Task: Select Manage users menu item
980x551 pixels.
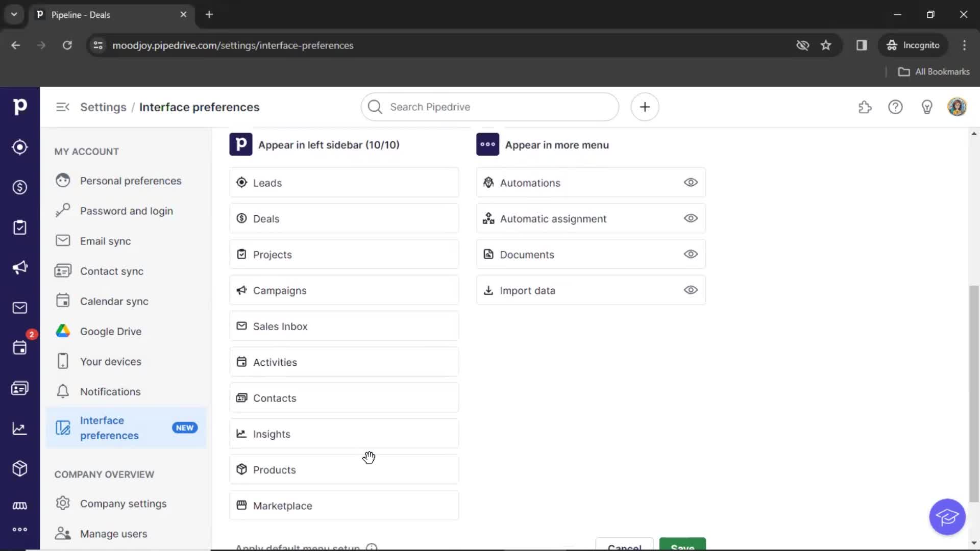Action: 113,534
